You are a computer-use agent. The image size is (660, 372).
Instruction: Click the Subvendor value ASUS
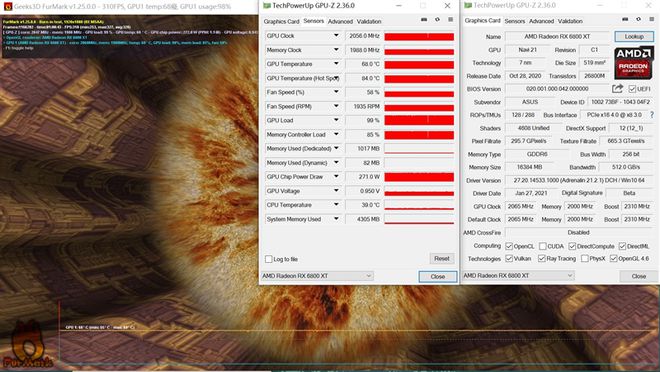[530, 102]
